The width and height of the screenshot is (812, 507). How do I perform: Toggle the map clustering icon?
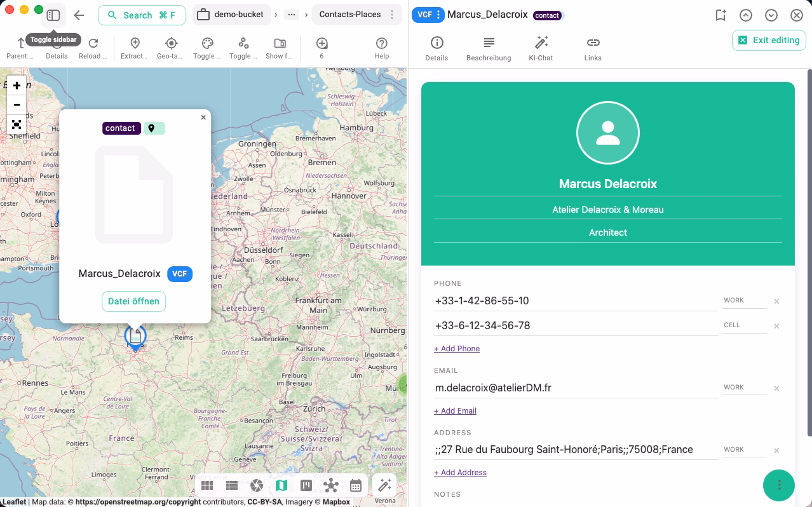tap(243, 43)
